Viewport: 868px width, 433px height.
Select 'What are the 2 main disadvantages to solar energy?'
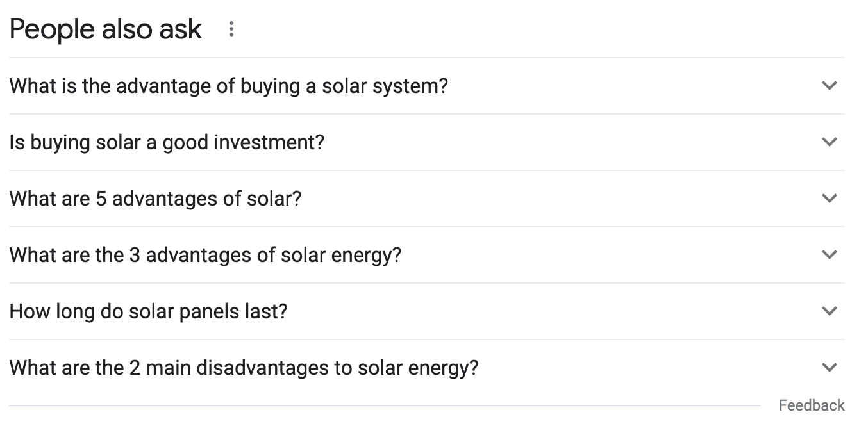tap(244, 368)
